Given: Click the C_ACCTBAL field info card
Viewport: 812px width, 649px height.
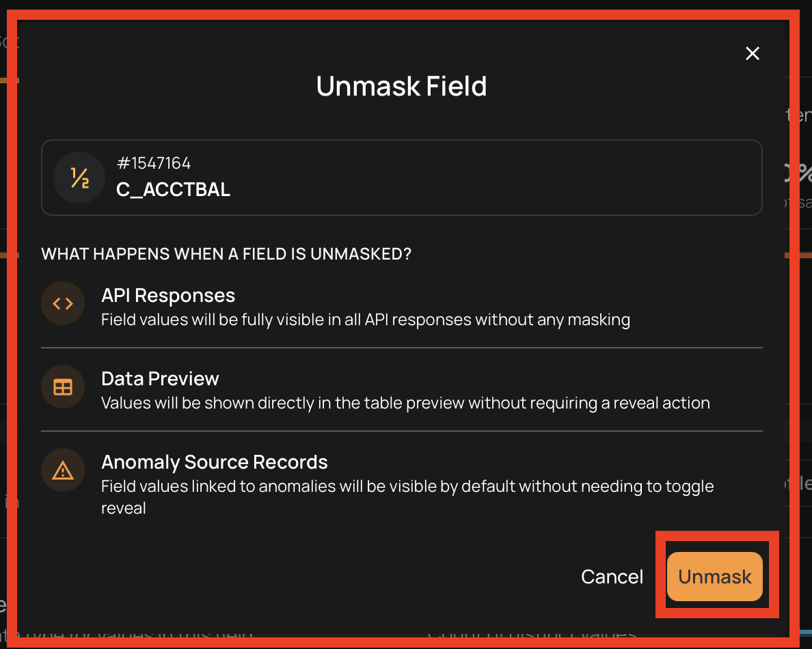Looking at the screenshot, I should [x=402, y=178].
